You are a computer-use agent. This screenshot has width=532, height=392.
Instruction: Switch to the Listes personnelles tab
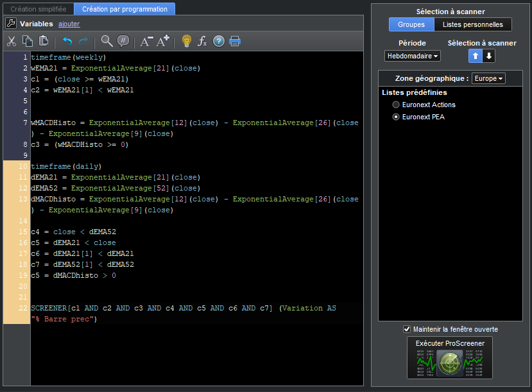[473, 24]
